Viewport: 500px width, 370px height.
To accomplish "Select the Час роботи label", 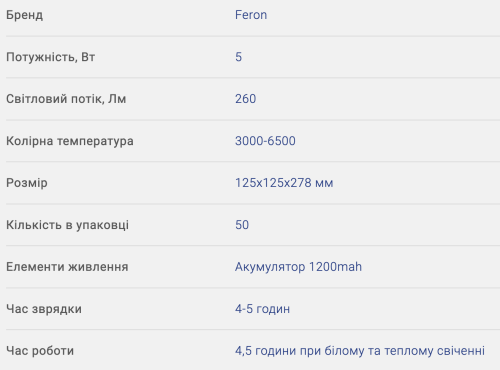I will (40, 351).
